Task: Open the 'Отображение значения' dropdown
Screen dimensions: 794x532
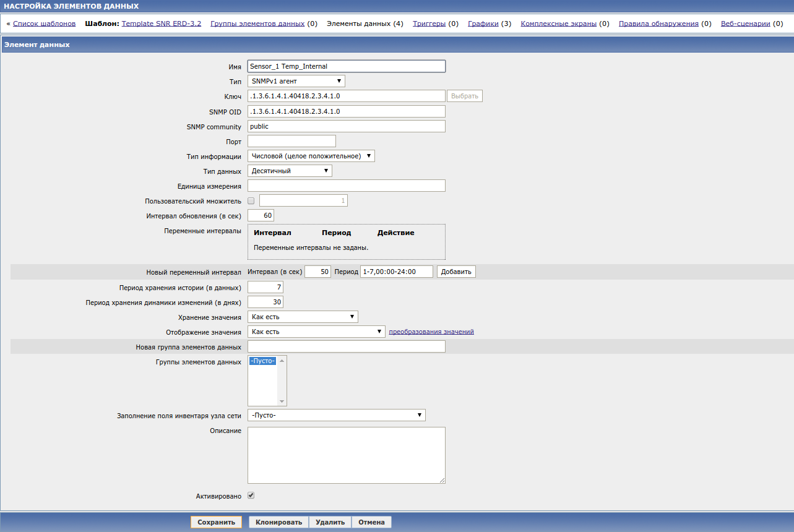Action: [x=316, y=332]
